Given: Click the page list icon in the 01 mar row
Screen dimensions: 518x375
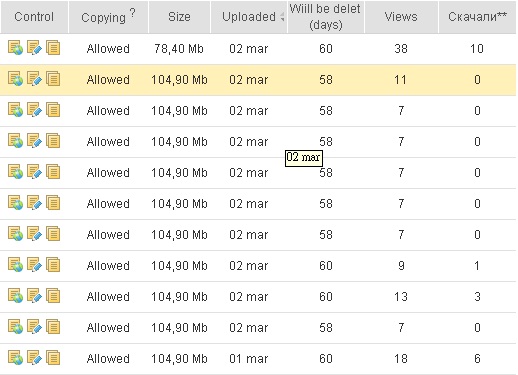Looking at the screenshot, I should [x=53, y=358].
